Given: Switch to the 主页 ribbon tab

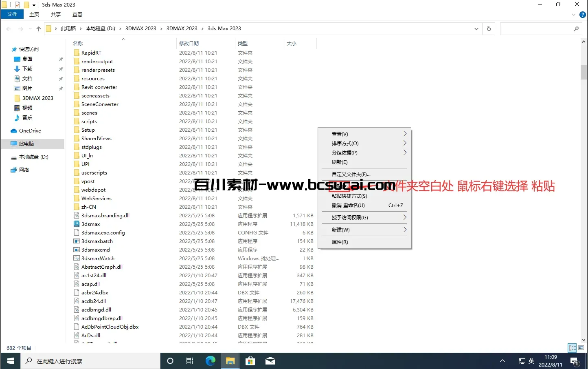Looking at the screenshot, I should pos(34,14).
